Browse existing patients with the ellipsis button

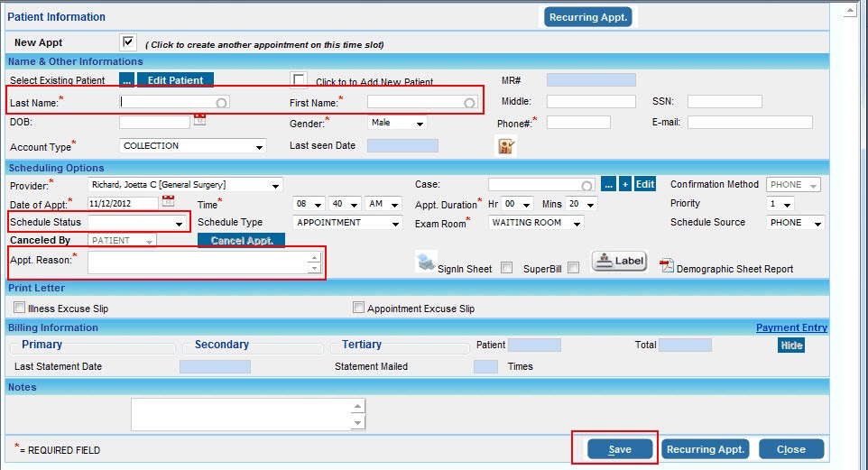[126, 80]
